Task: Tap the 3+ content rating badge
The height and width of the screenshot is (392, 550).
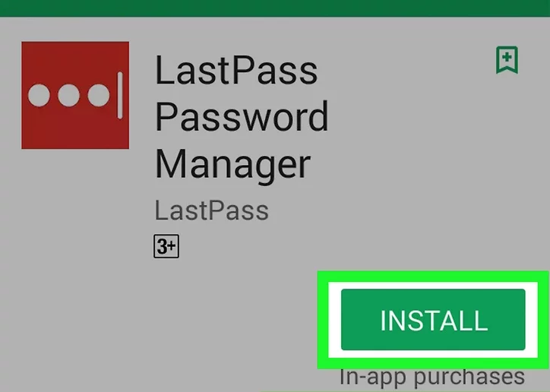Action: pyautogui.click(x=166, y=246)
